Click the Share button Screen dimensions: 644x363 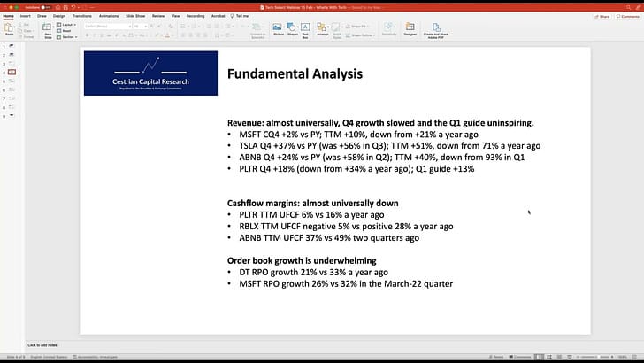[x=602, y=17]
